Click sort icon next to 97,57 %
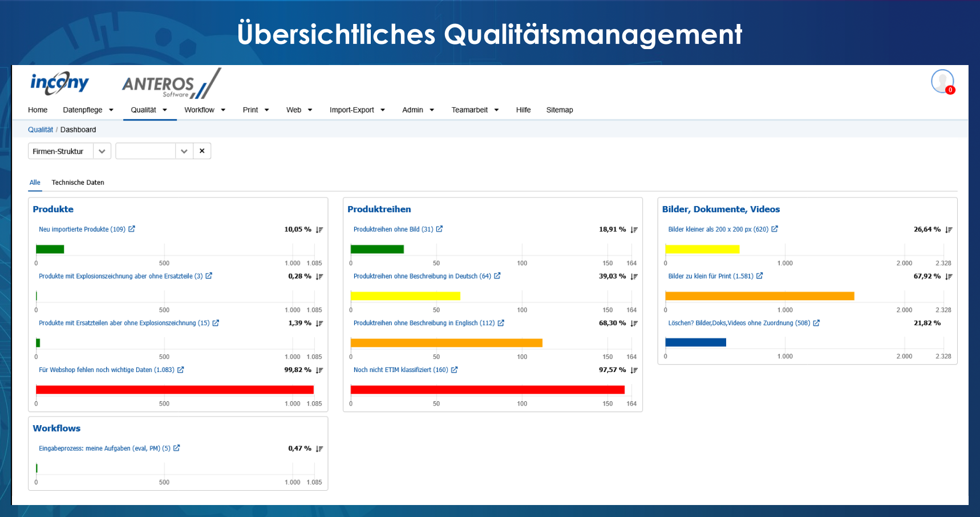The height and width of the screenshot is (517, 980). [x=634, y=370]
